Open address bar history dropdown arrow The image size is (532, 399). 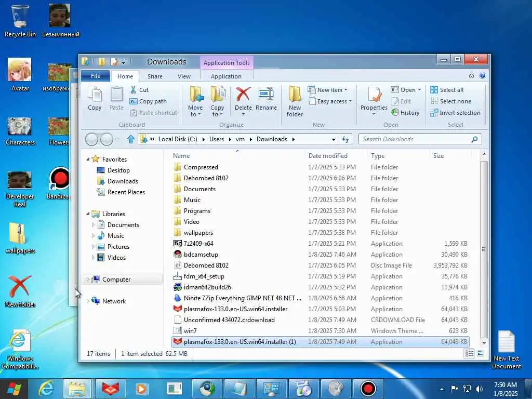click(334, 139)
